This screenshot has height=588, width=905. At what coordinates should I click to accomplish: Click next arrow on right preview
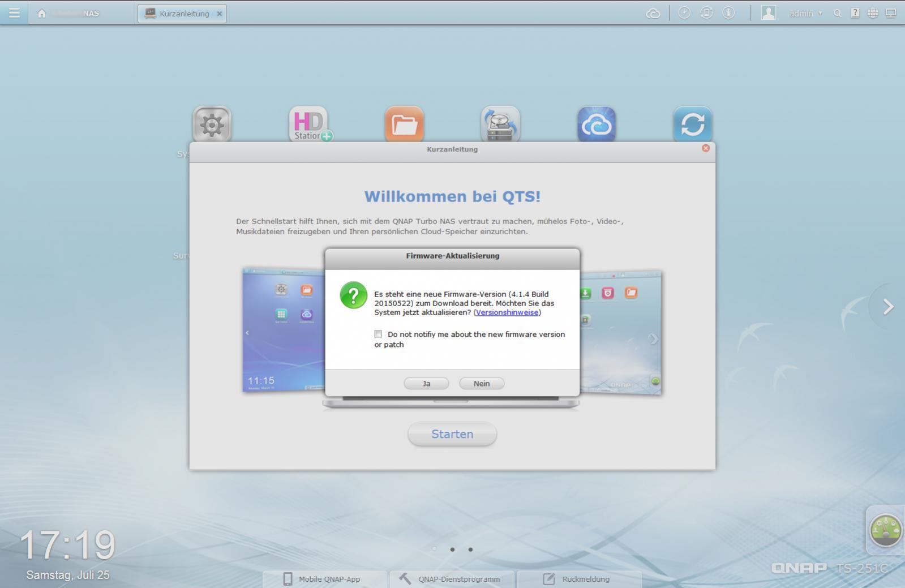click(x=654, y=339)
